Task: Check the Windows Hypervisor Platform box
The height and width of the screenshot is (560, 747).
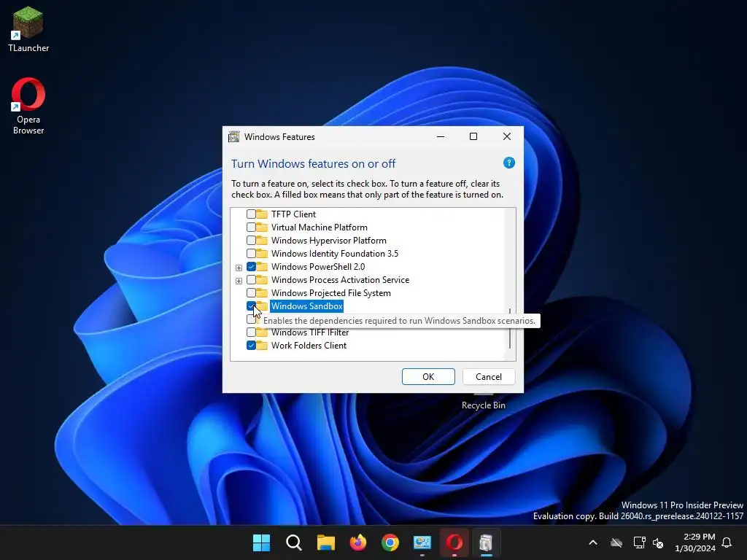Action: [x=251, y=240]
